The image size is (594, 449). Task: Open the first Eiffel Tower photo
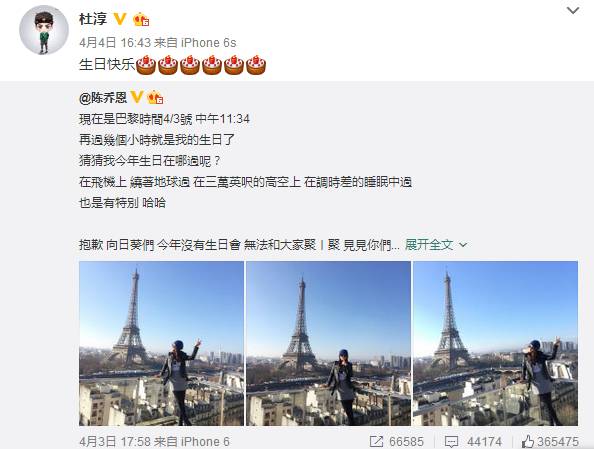(161, 343)
